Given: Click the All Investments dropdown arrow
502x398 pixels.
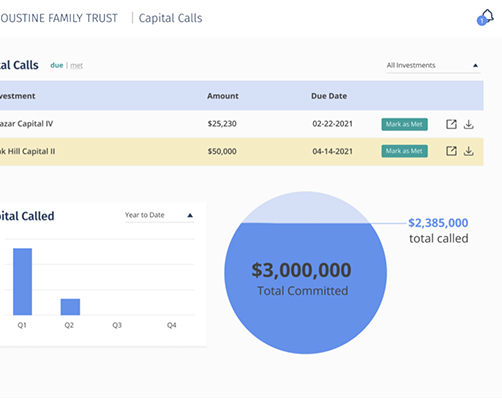Looking at the screenshot, I should coord(476,66).
